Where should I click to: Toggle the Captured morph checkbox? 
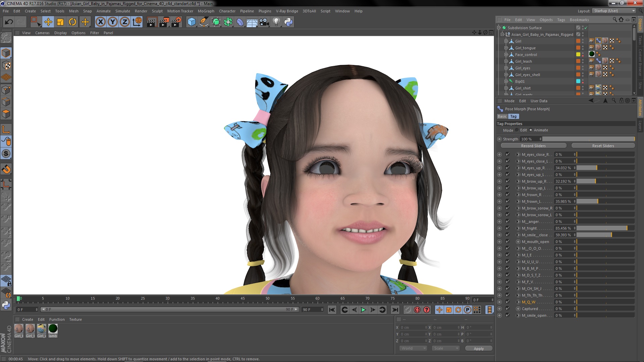[507, 309]
